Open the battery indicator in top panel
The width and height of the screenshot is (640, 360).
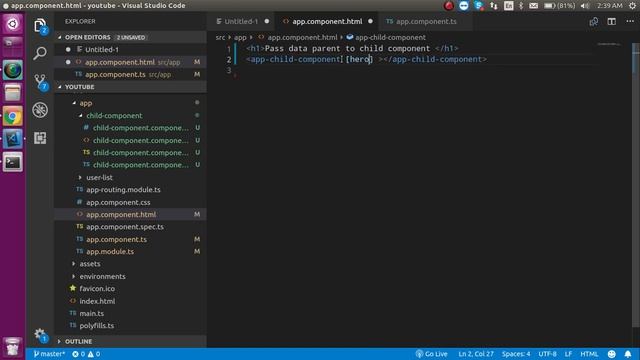pos(559,6)
